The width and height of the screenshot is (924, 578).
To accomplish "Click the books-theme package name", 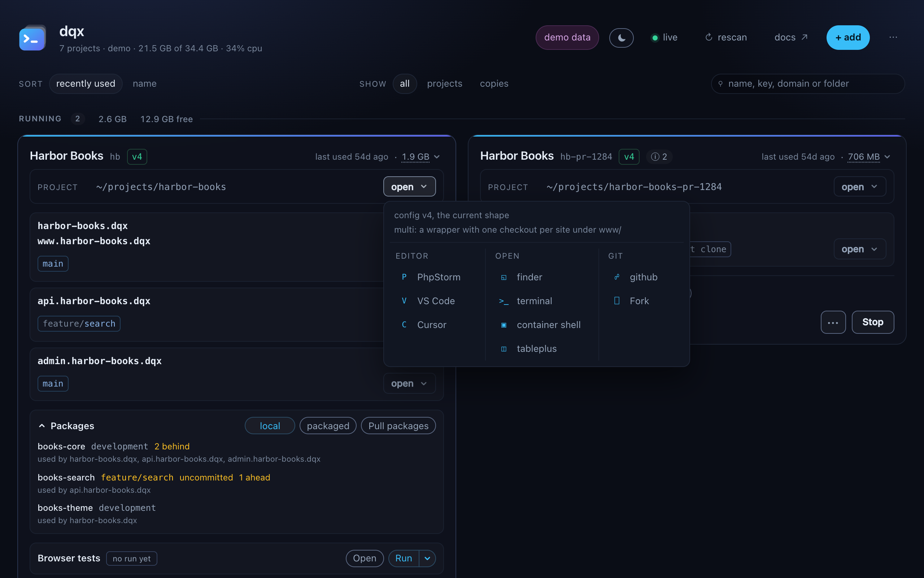I will point(65,508).
